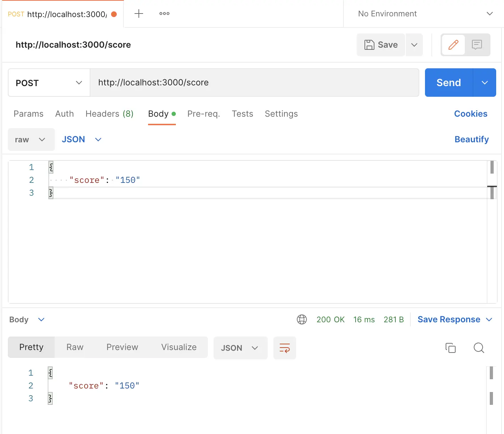Viewport: 504px width, 434px height.
Task: Click the "150" value in response body
Action: click(x=127, y=386)
